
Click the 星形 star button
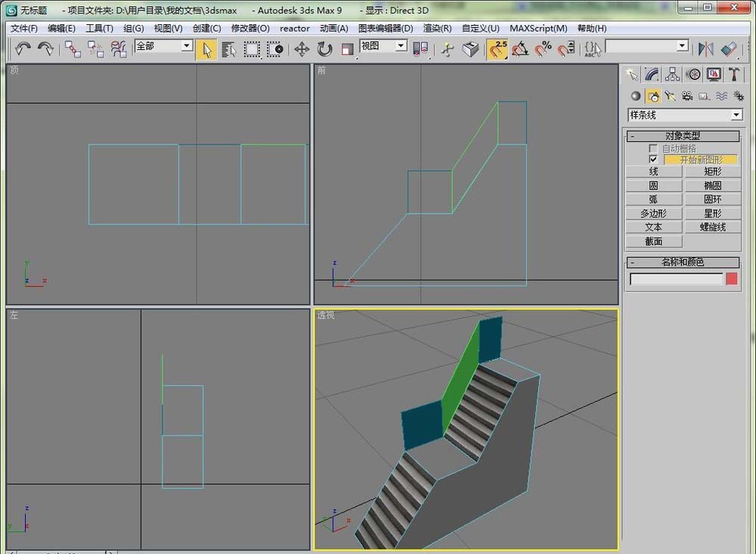[x=713, y=213]
